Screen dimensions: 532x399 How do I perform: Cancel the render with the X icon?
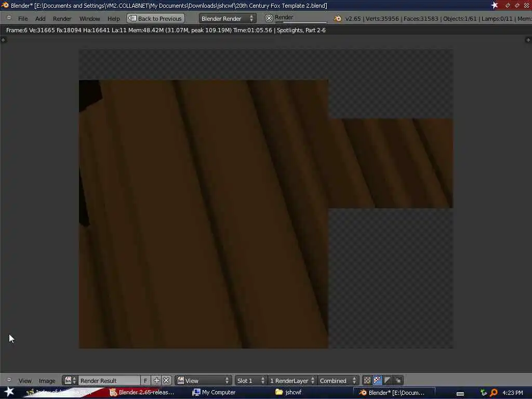[x=269, y=18]
